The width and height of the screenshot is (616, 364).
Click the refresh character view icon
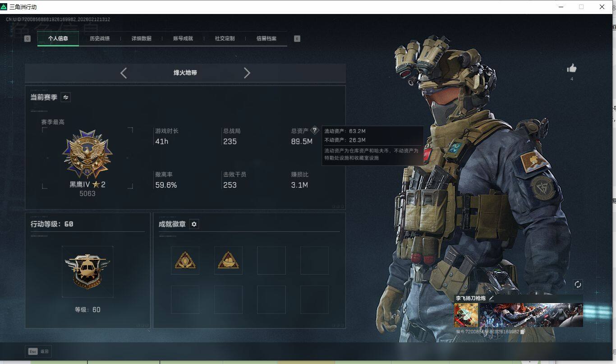pos(579,283)
